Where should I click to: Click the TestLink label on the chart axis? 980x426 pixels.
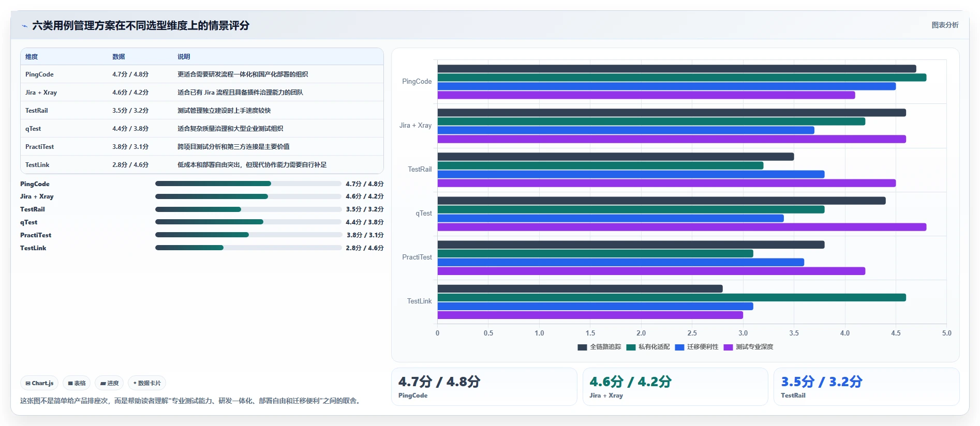click(x=419, y=301)
